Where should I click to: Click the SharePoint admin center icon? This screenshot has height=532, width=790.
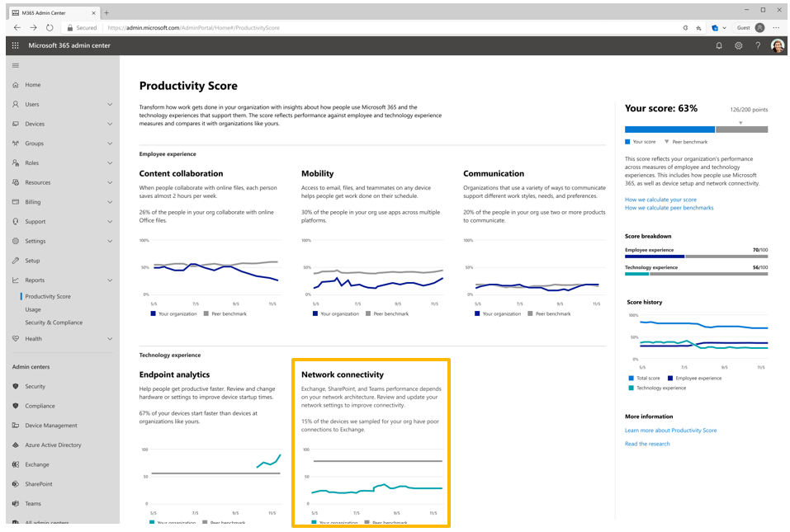click(16, 484)
